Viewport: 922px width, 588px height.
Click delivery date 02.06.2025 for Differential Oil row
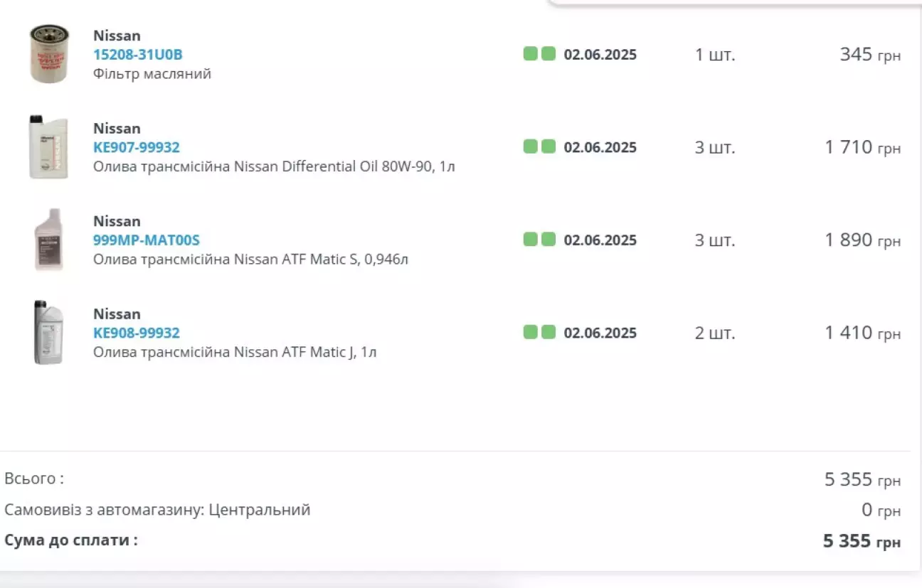click(600, 147)
